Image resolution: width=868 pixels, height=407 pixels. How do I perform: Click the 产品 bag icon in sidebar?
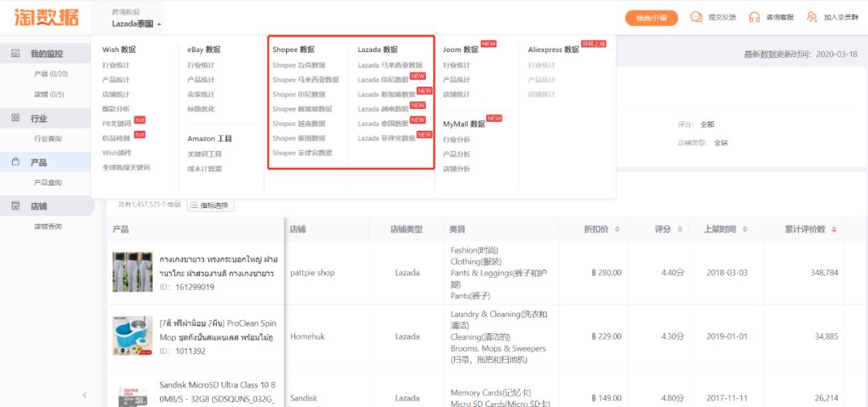click(15, 162)
